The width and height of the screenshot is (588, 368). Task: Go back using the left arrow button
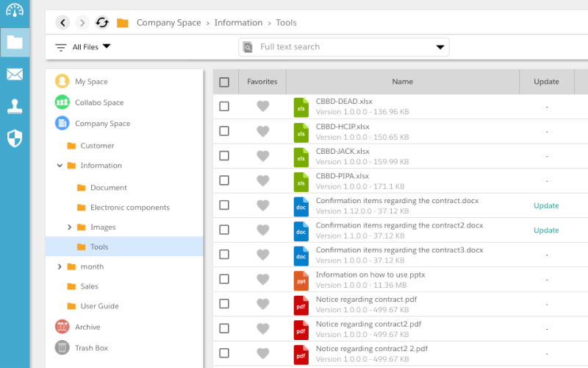(62, 23)
